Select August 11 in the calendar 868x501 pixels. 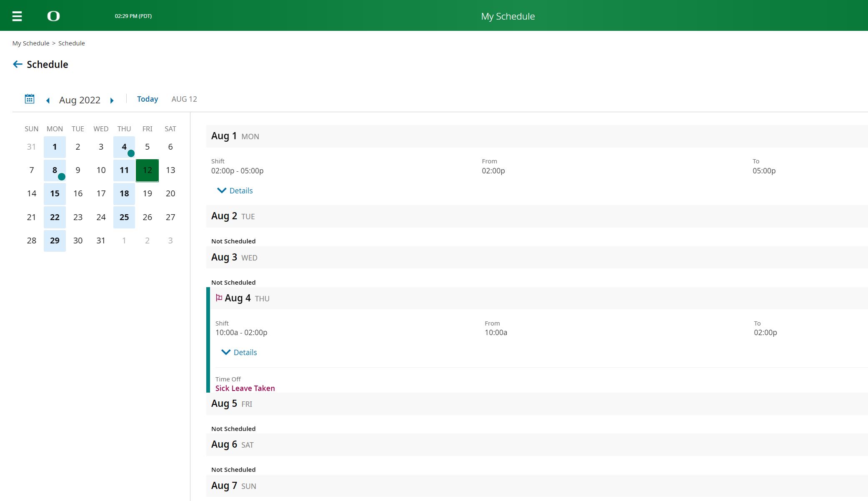(124, 170)
